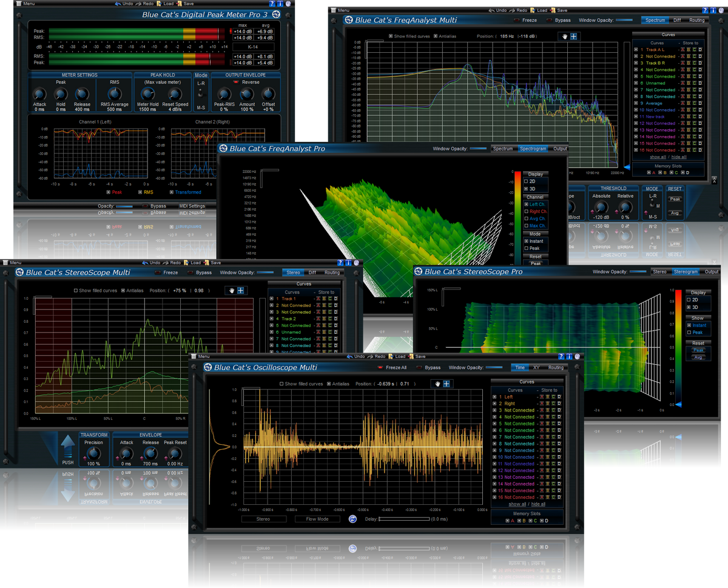Click the Blue Cat logo in Digital Peak Meter
Screen dimensions: 728x588
point(276,14)
